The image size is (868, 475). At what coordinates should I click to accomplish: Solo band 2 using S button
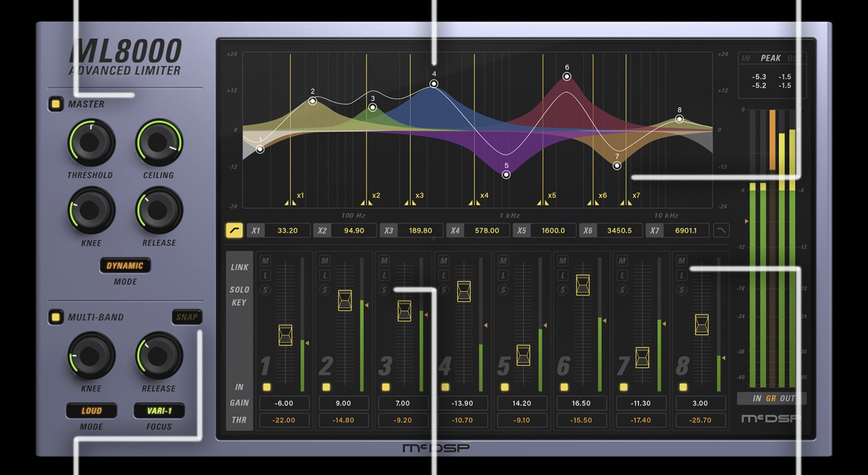(x=325, y=290)
